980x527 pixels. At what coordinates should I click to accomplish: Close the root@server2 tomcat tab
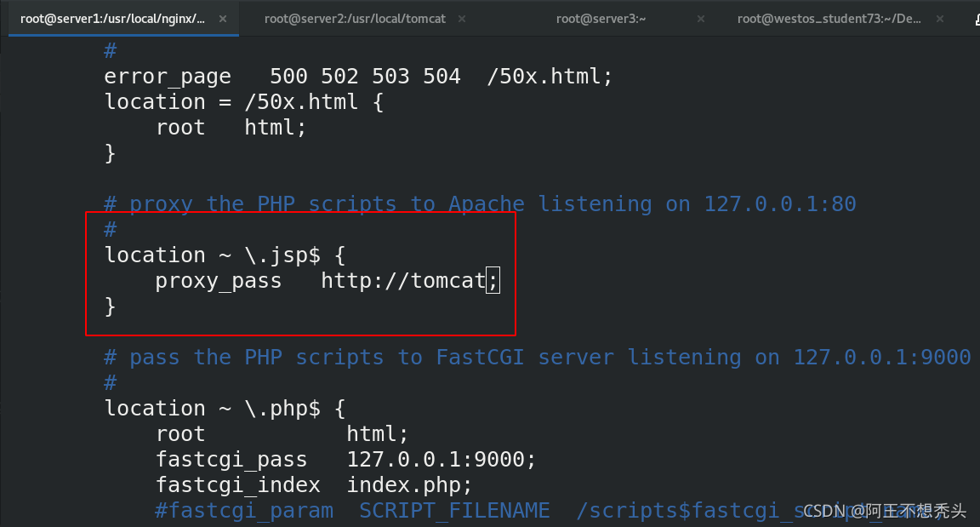point(462,19)
